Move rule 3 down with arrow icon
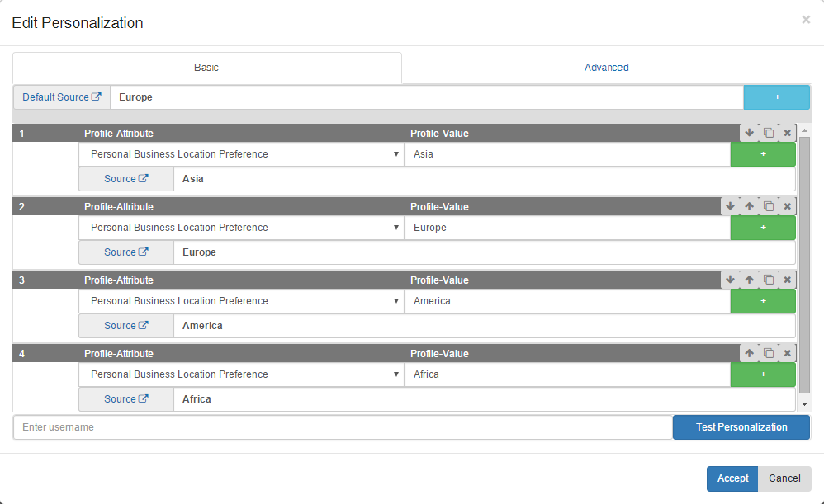The height and width of the screenshot is (504, 824). (730, 280)
